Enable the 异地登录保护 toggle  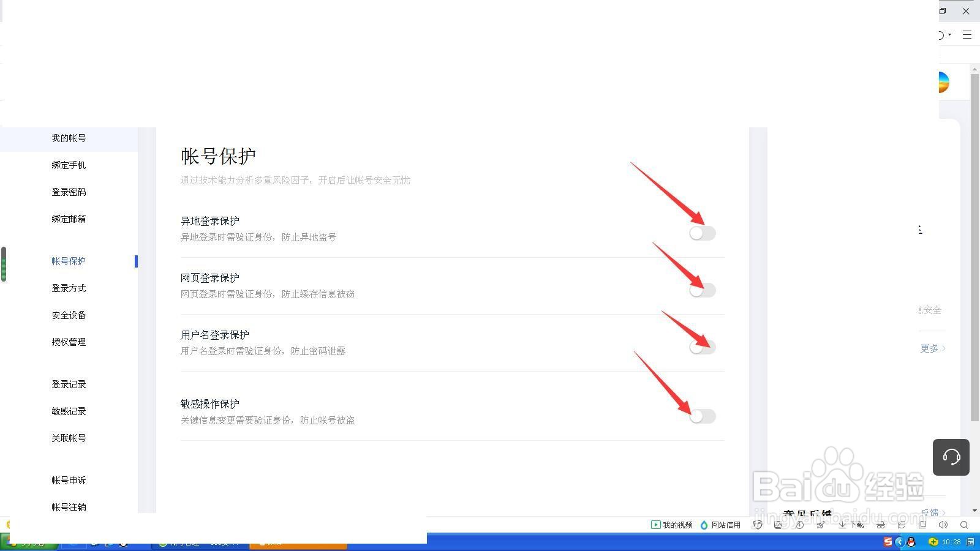pyautogui.click(x=702, y=233)
